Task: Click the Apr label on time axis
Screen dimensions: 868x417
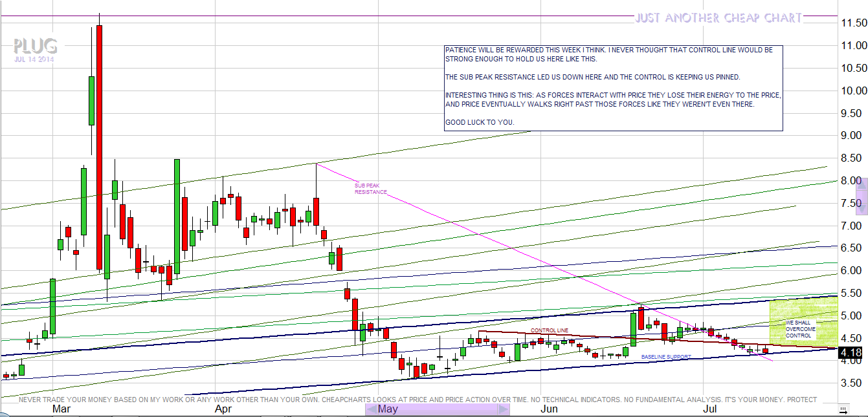Action: pyautogui.click(x=223, y=409)
